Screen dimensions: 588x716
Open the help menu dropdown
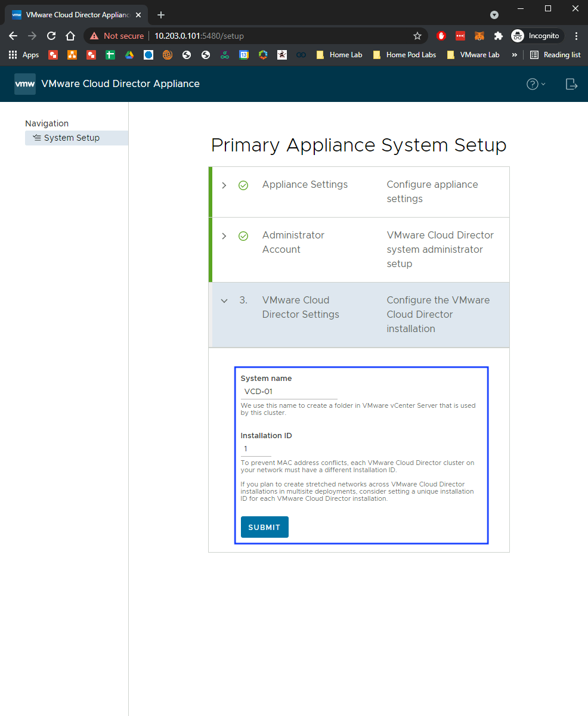click(x=536, y=84)
